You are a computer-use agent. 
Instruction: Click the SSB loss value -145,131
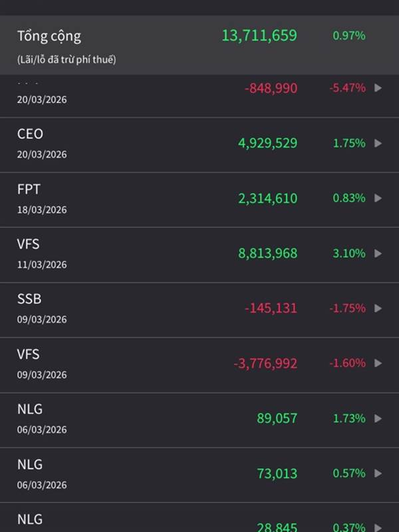(x=271, y=309)
